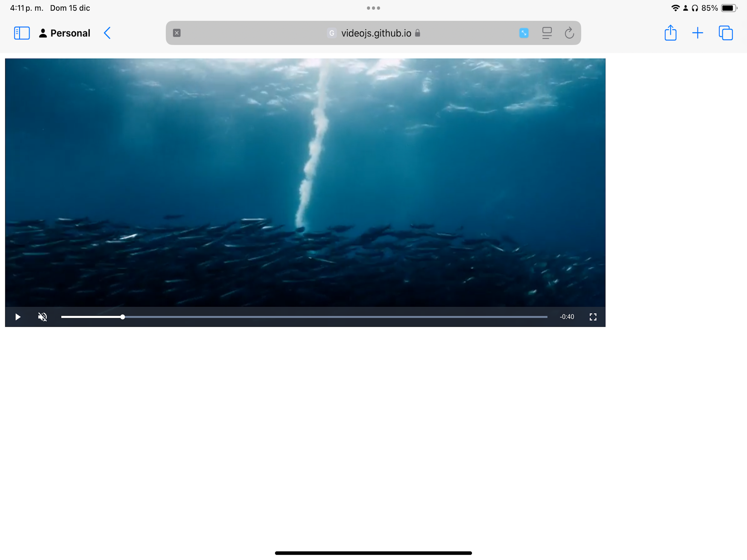Click the video progress bar handle

click(x=122, y=317)
